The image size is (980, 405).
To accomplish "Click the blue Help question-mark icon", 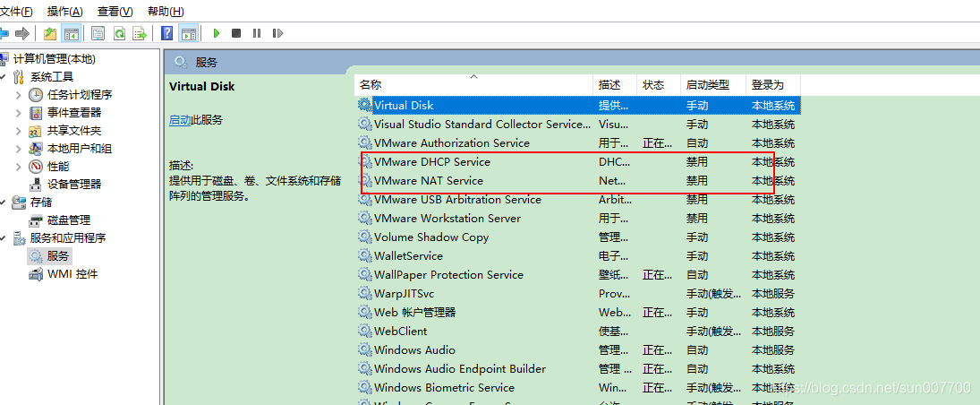I will point(166,33).
